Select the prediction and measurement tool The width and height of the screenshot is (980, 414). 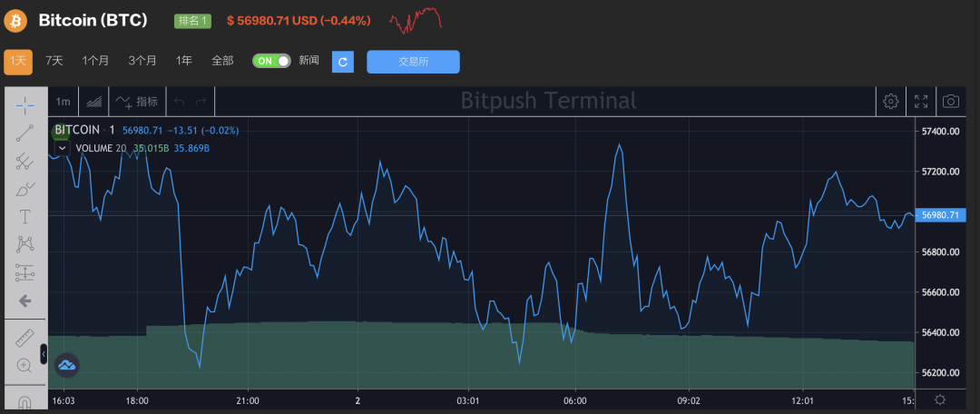pyautogui.click(x=25, y=272)
